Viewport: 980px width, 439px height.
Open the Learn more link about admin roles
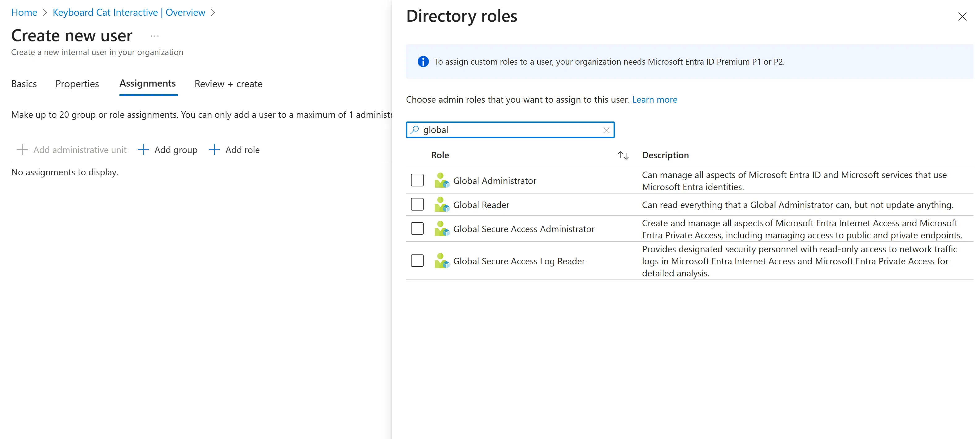pos(654,100)
